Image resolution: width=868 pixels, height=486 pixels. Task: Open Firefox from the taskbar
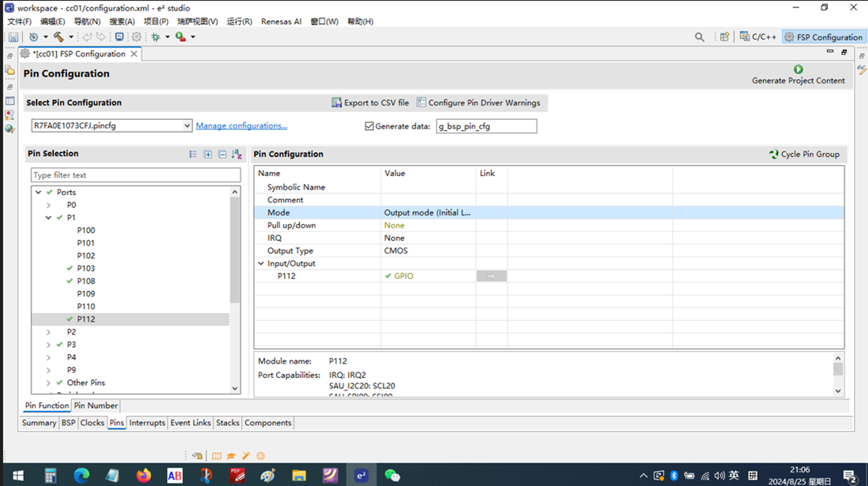[x=143, y=475]
